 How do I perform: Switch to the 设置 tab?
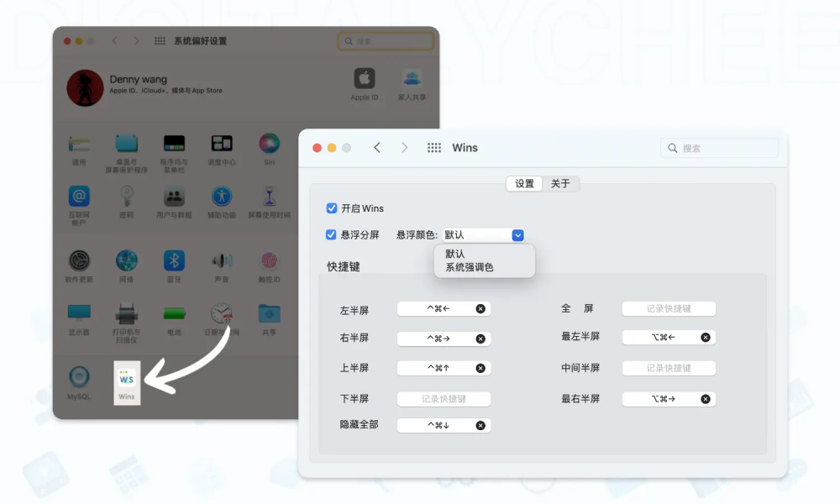click(524, 184)
